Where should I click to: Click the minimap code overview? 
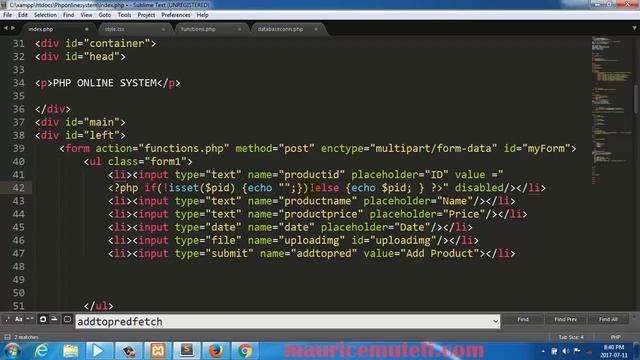coord(611,110)
